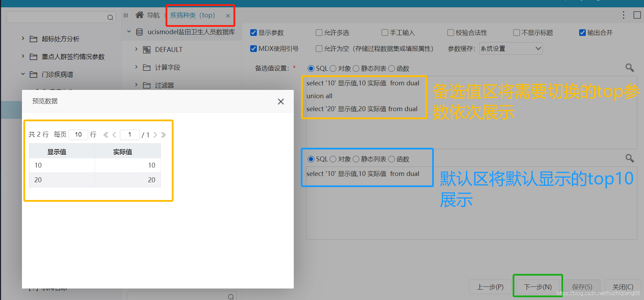644x300 pixels.
Task: Click the 显示值 cell reading 20
Action: (x=62, y=180)
